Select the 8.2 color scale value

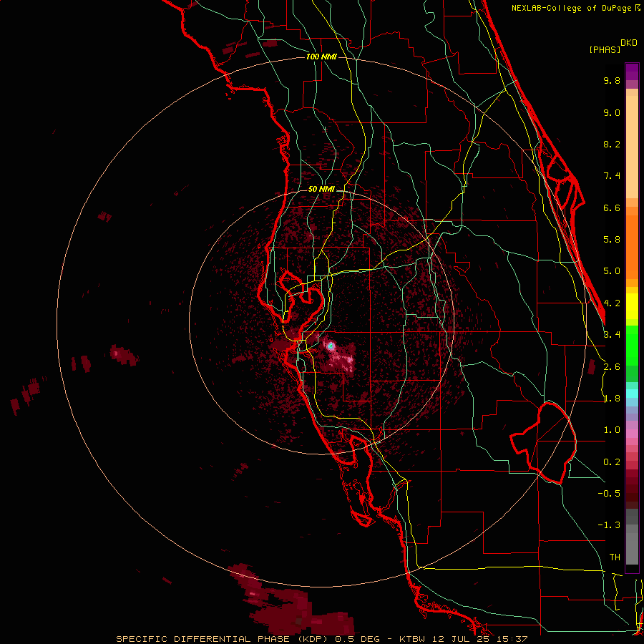[612, 144]
